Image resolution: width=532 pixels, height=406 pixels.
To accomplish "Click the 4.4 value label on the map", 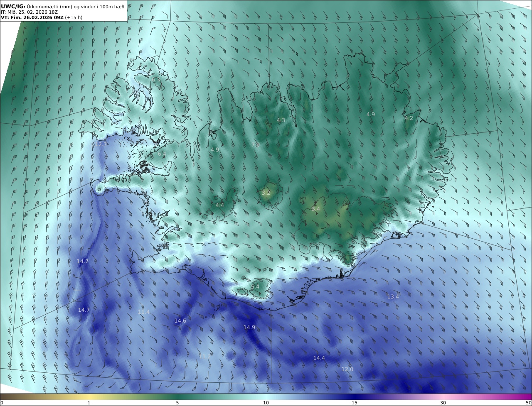I will click(220, 205).
